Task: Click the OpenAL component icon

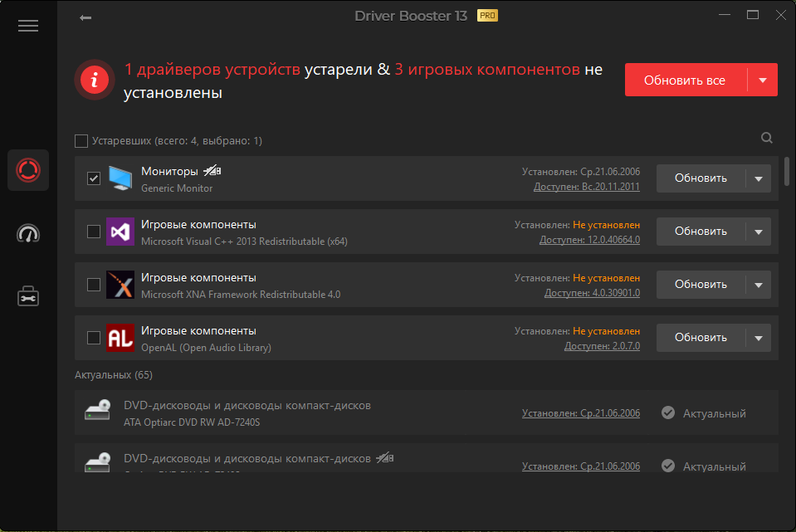Action: pos(120,338)
